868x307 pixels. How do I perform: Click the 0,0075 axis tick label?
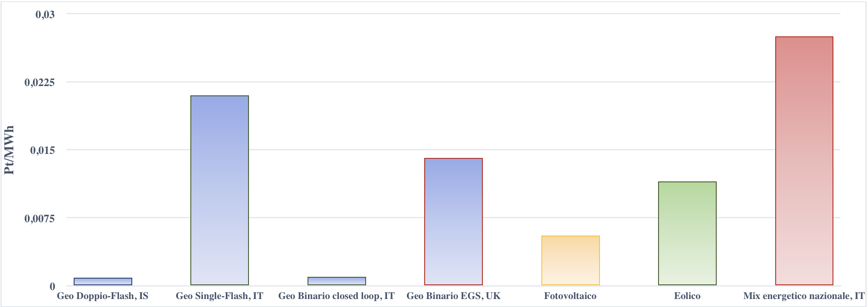pos(40,218)
